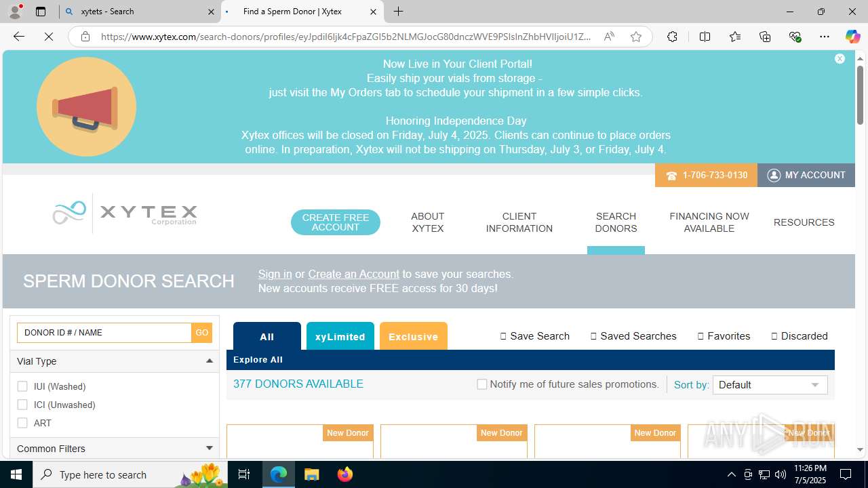This screenshot has height=488, width=868.
Task: Dismiss the announcement banner
Action: coord(840,59)
